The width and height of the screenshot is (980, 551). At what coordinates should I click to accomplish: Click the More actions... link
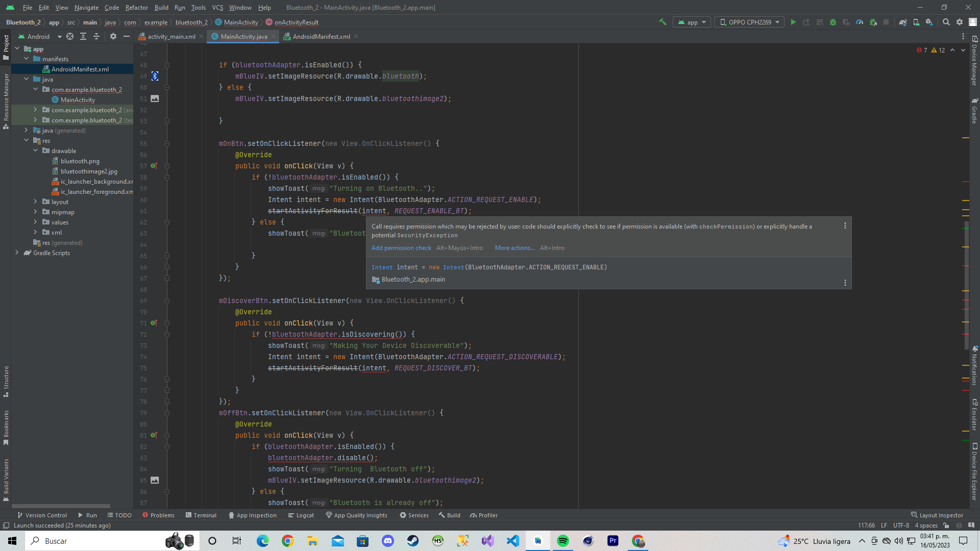(x=514, y=248)
